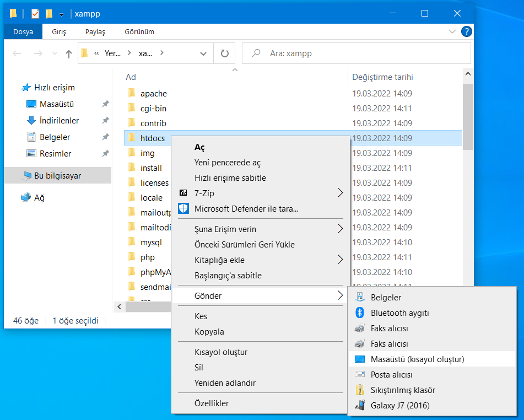Choose Kopyala from the context menu
Viewport: 524px width, 420px height.
(x=261, y=331)
